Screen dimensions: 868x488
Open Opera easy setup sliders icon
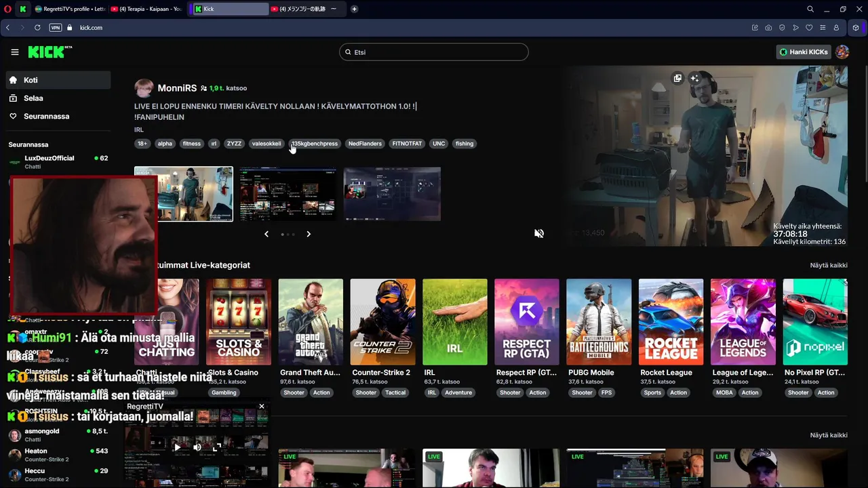[x=823, y=28]
